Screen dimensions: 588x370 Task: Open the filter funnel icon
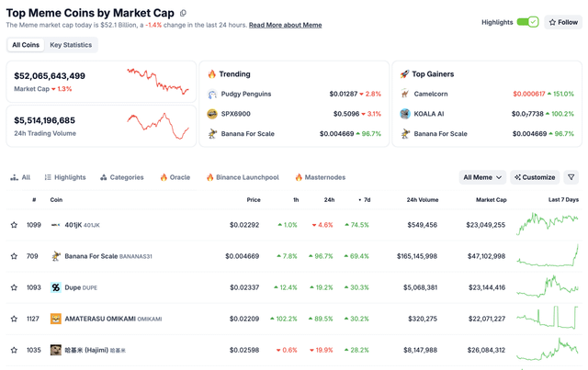coord(571,177)
